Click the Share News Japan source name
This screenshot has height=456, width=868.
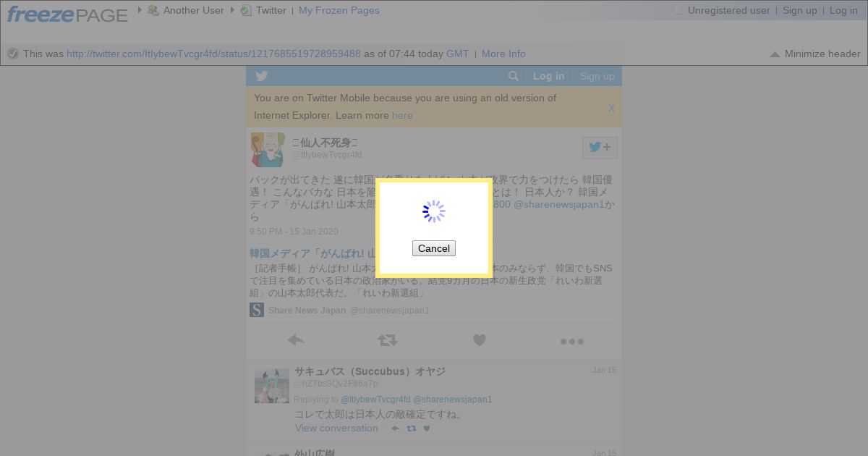click(x=307, y=311)
